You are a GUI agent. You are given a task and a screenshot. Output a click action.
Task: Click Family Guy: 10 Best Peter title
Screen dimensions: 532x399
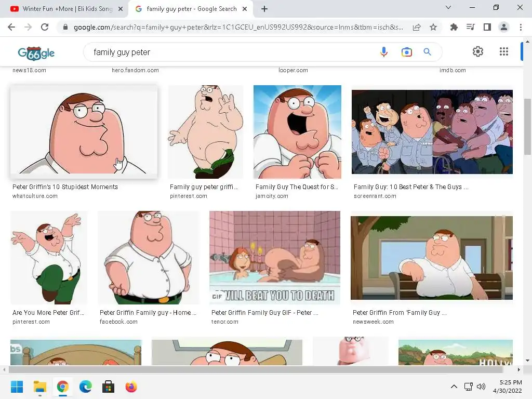click(x=411, y=187)
